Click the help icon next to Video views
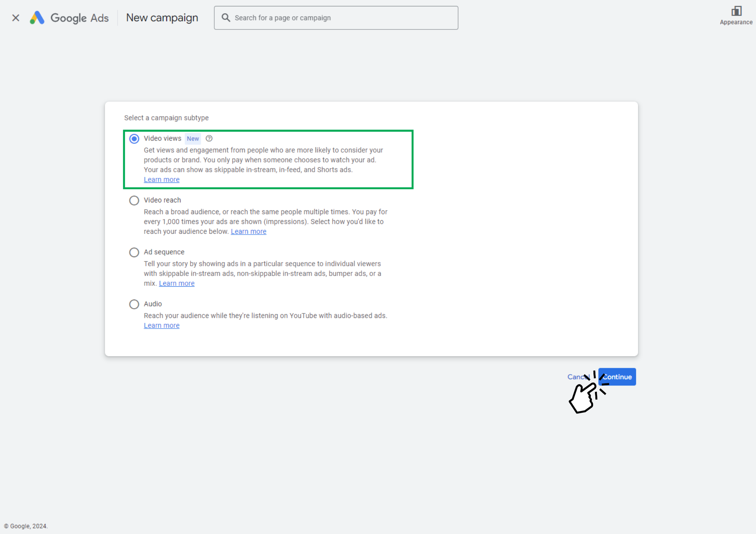 click(209, 139)
